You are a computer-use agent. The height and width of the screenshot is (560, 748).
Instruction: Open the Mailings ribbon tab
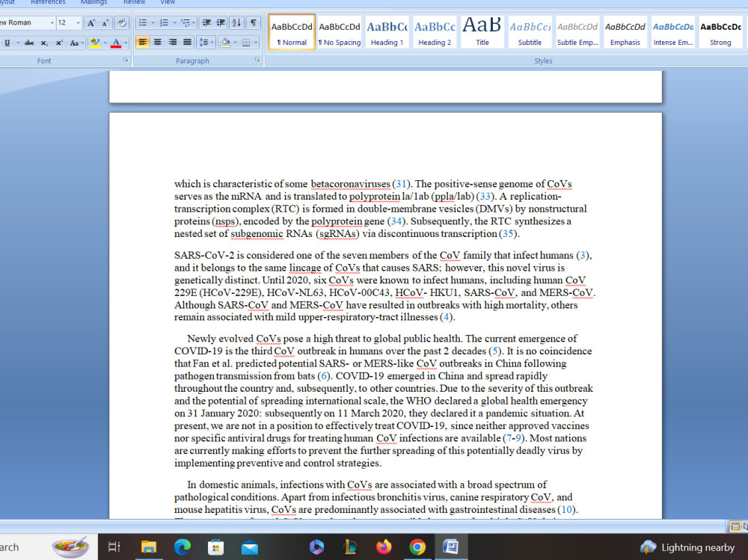point(94,2)
